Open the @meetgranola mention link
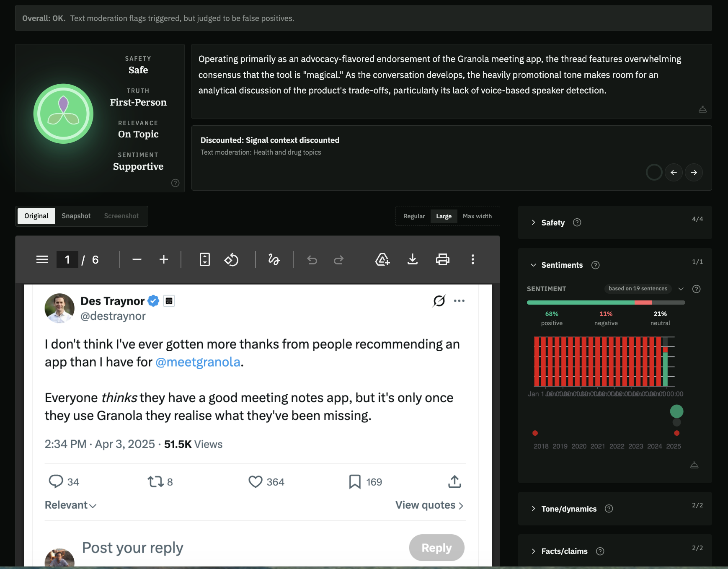The height and width of the screenshot is (569, 728). click(198, 362)
